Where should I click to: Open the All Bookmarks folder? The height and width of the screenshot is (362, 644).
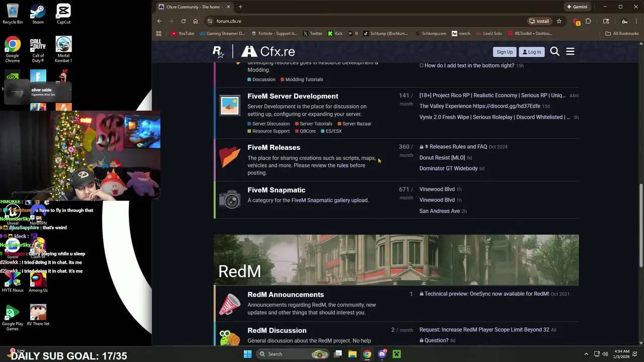tap(622, 34)
